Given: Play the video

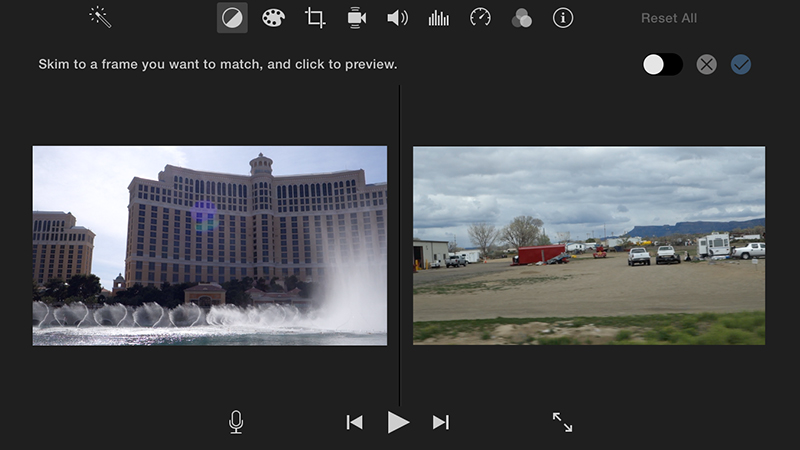Looking at the screenshot, I should 398,422.
